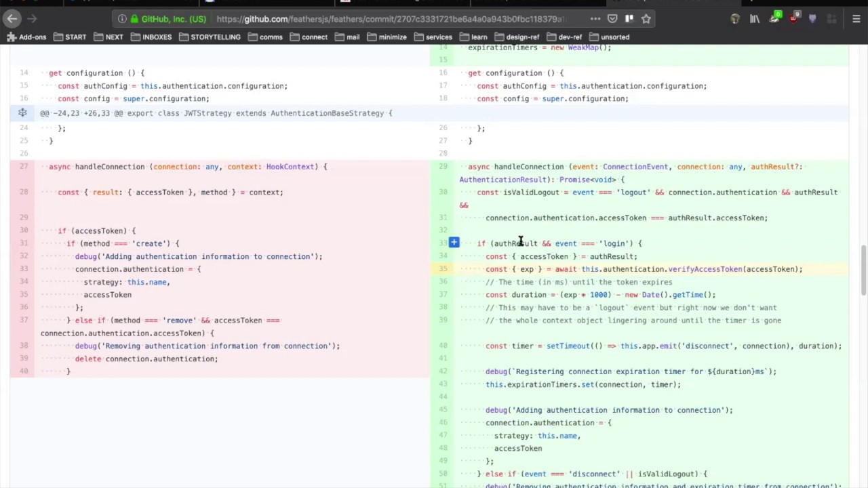Click 'get configuration ()' on right line 16
This screenshot has width=868, height=488.
coord(511,73)
